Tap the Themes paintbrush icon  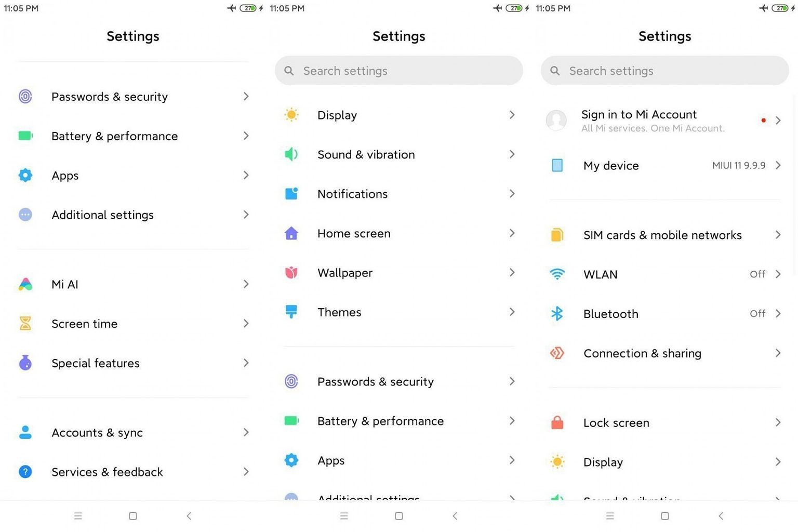pos(291,312)
